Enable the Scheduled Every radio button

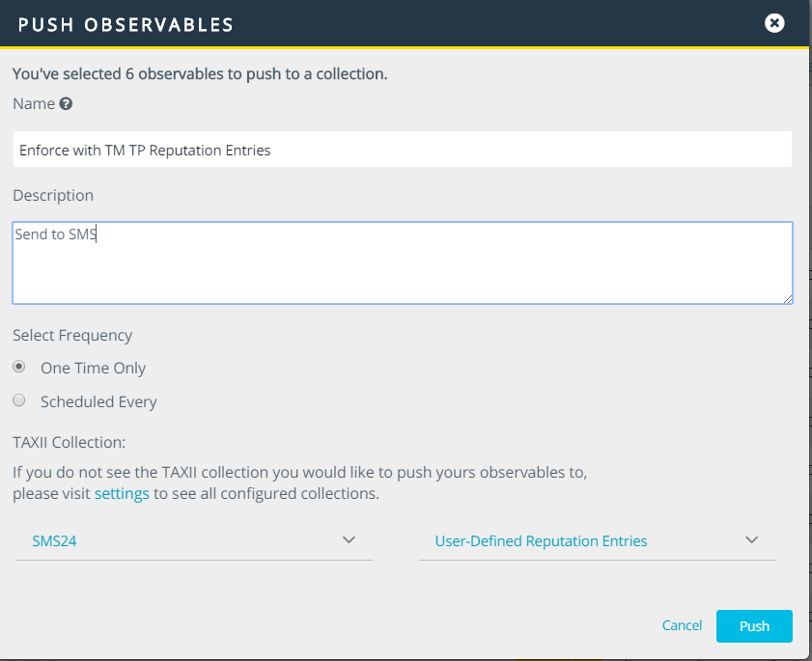[18, 400]
